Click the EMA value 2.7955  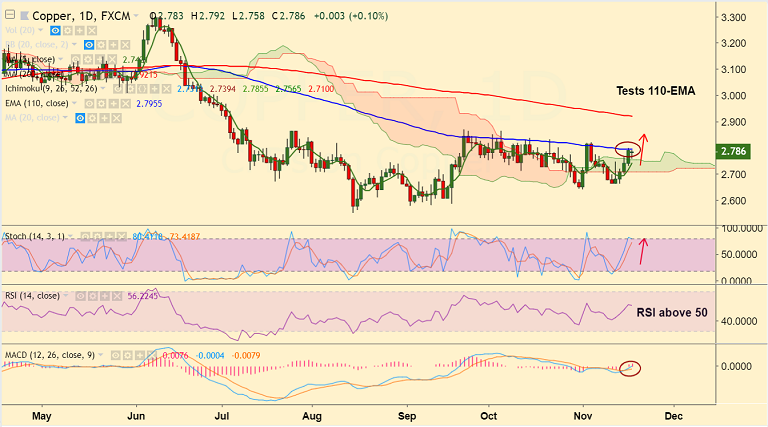point(149,104)
